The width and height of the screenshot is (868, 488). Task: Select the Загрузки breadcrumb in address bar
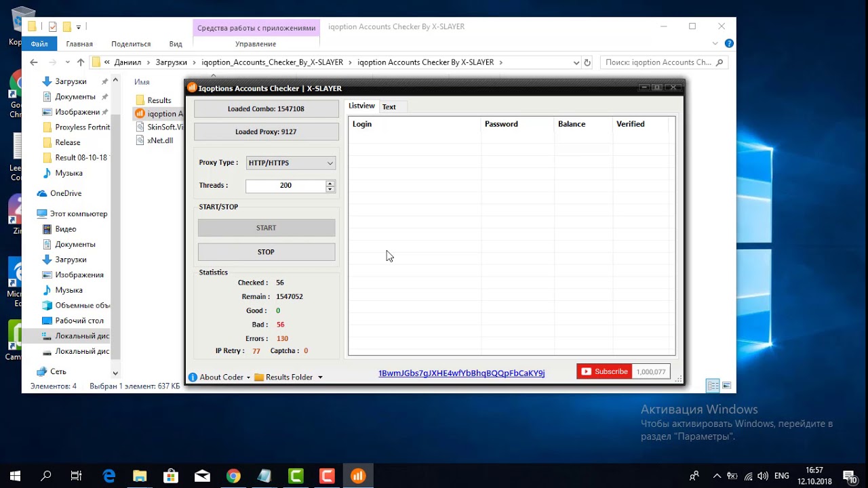[x=171, y=62]
